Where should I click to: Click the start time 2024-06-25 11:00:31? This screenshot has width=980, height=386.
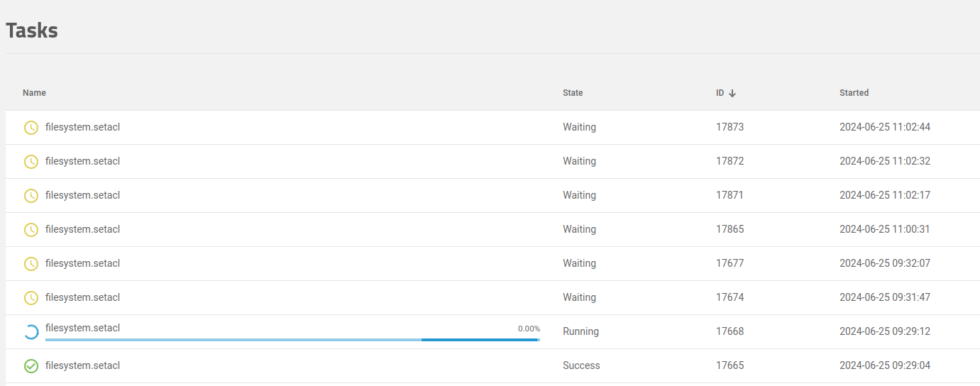(x=884, y=229)
